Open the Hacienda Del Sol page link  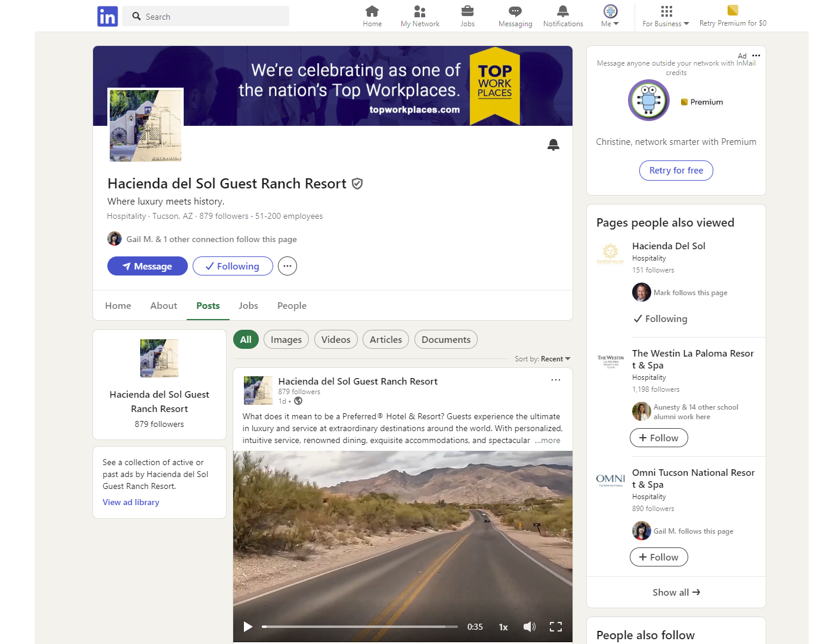[x=669, y=246]
